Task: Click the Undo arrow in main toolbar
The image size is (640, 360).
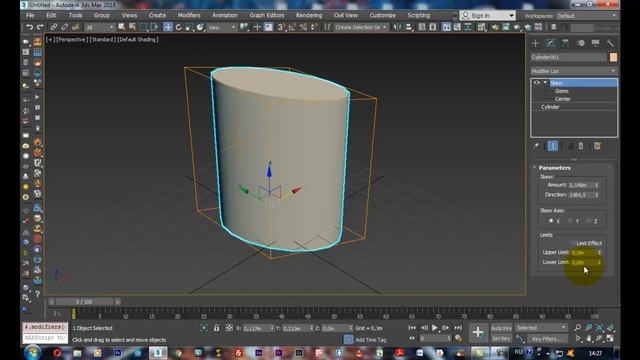Action: pyautogui.click(x=29, y=27)
